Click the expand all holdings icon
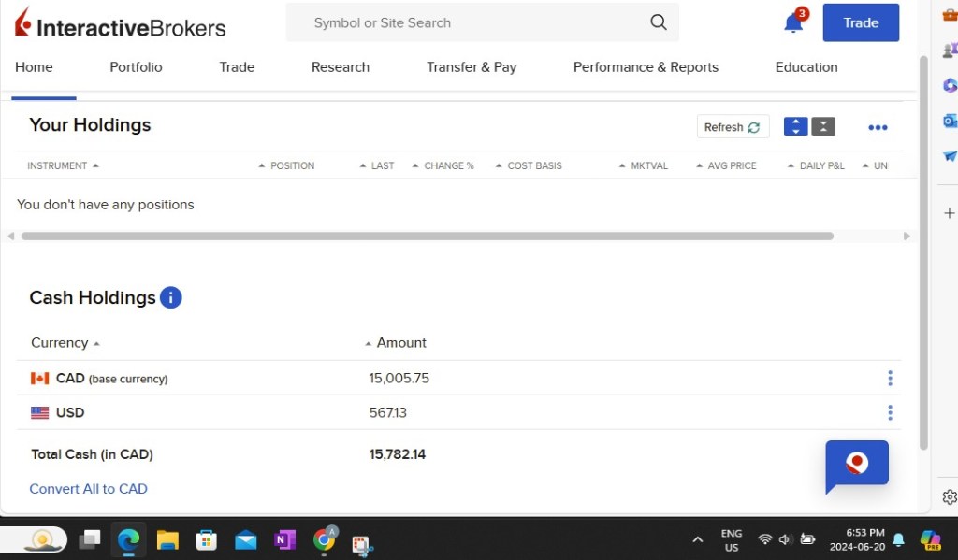Viewport: 958px width, 560px height. 795,127
